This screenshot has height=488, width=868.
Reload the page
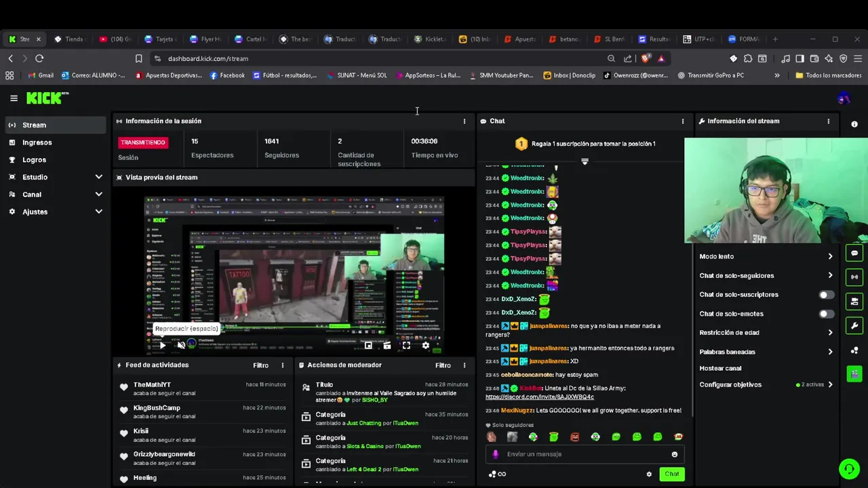coord(39,58)
